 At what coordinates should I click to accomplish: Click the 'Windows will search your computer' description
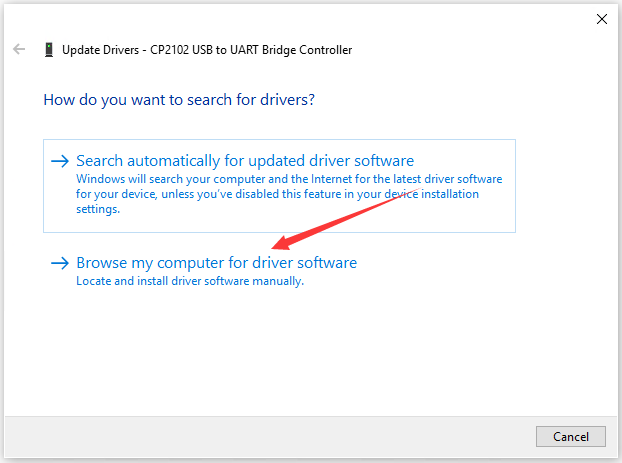tap(180, 180)
